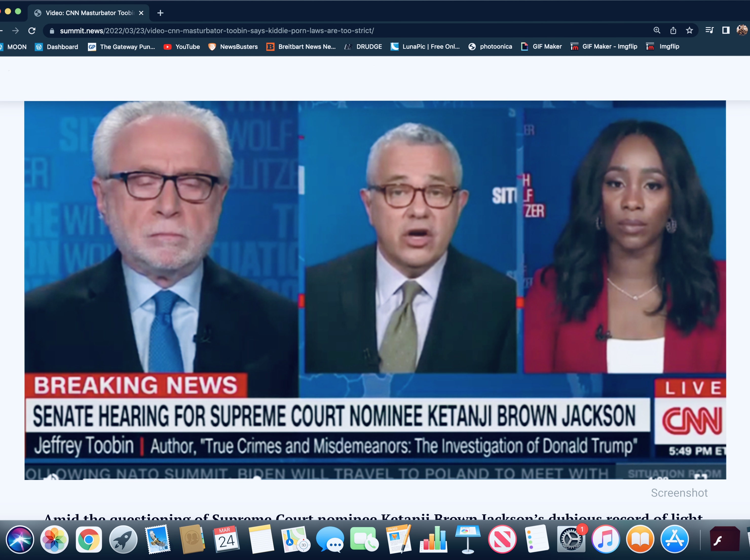Open the Chrome profile avatar
750x560 pixels.
(742, 30)
